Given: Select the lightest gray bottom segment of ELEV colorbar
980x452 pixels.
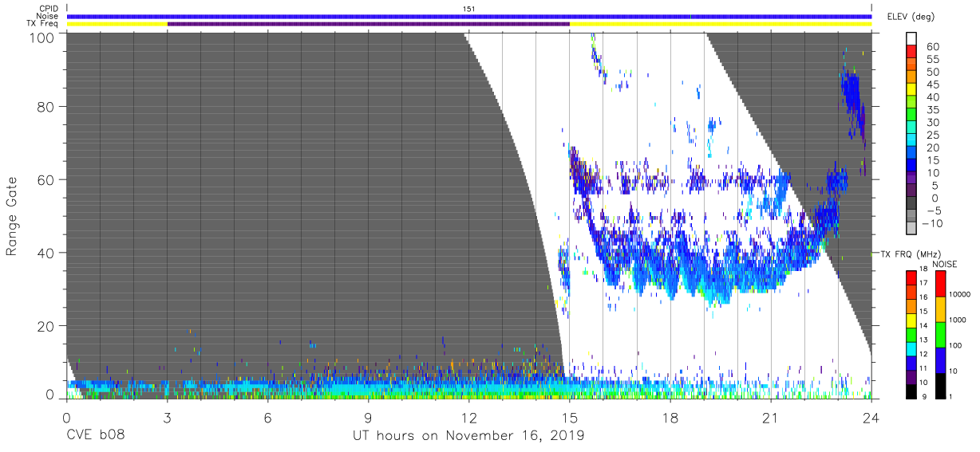Looking at the screenshot, I should click(x=911, y=230).
